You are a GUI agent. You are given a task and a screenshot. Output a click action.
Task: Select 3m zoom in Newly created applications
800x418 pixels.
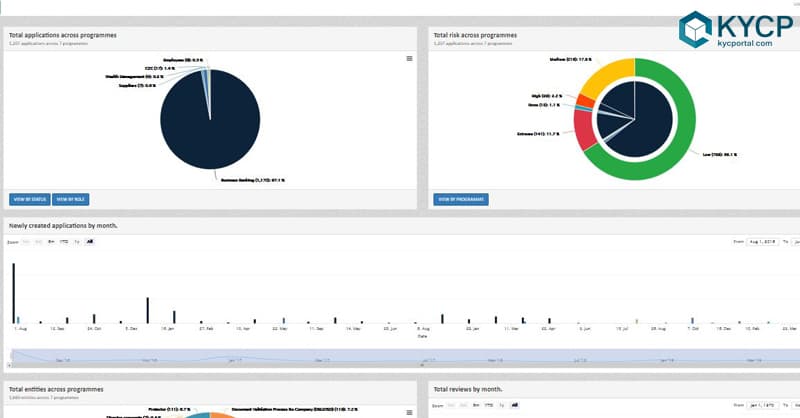(38, 241)
